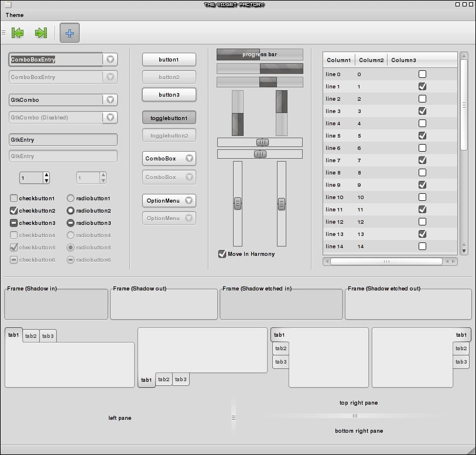This screenshot has height=455, width=476.
Task: Select the 'line 9' row
Action: 390,185
